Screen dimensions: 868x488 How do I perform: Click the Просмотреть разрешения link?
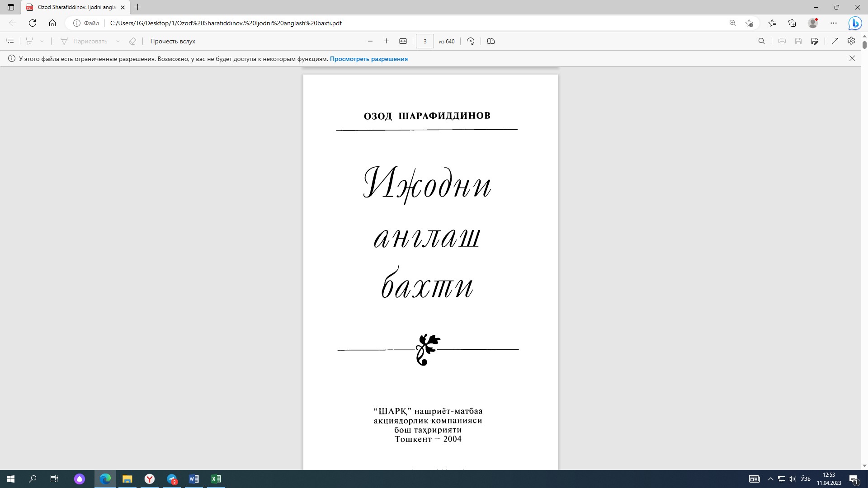(369, 59)
